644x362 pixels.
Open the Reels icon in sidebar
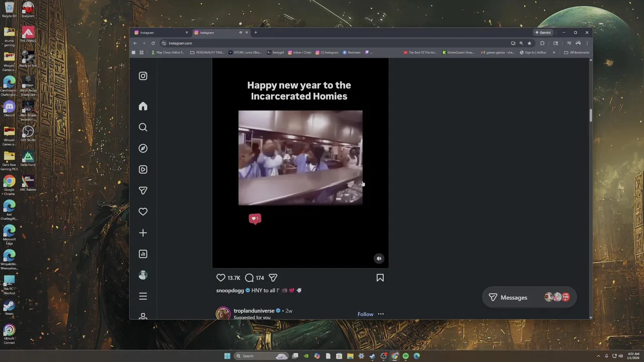[x=143, y=169]
